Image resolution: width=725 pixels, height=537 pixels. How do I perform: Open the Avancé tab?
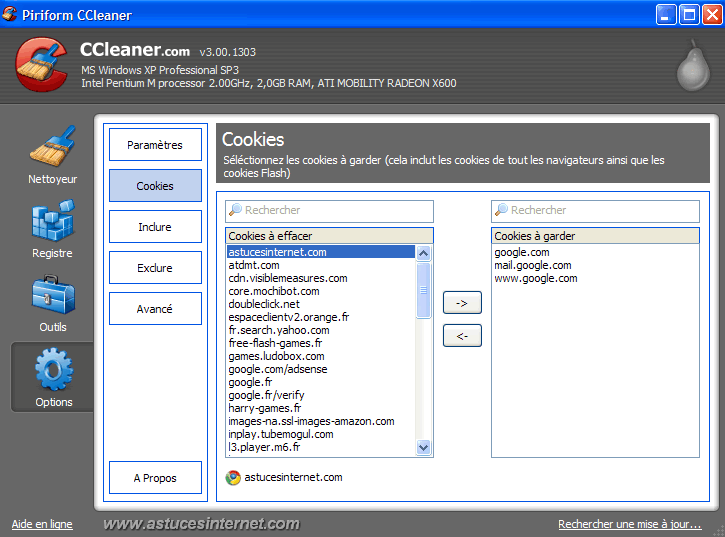point(155,309)
